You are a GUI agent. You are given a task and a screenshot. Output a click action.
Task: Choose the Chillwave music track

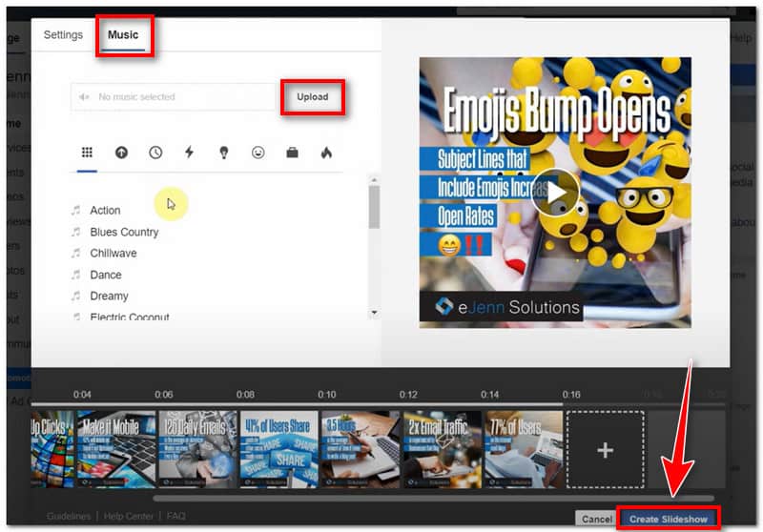[113, 254]
